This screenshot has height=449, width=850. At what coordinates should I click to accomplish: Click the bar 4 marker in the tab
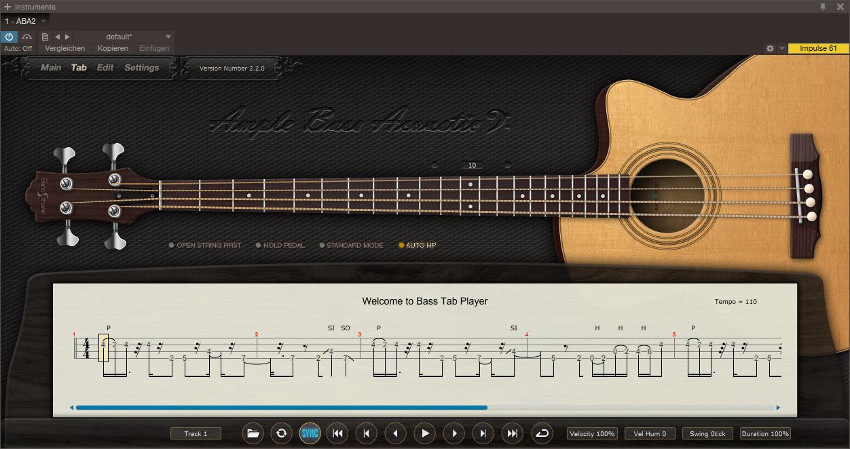click(526, 335)
